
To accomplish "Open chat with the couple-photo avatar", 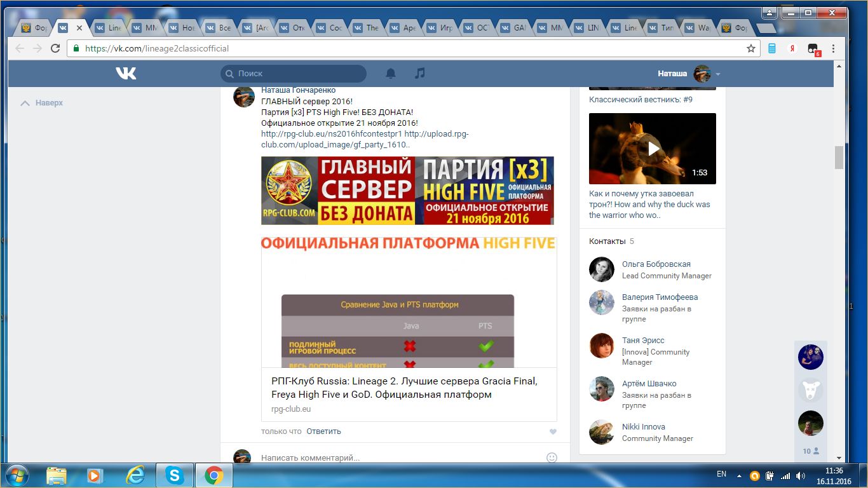I will coord(811,357).
